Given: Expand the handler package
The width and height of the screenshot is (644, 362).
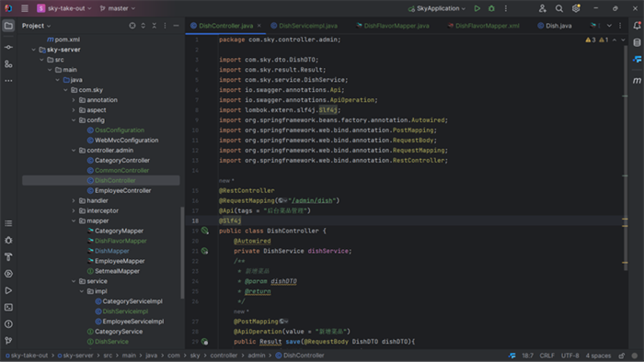Looking at the screenshot, I should click(74, 200).
